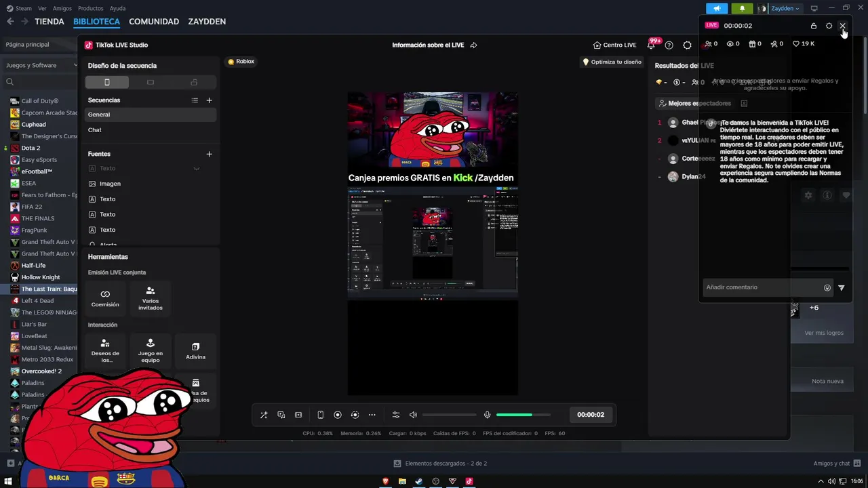
Task: Click the Roblox game tag
Action: point(241,62)
